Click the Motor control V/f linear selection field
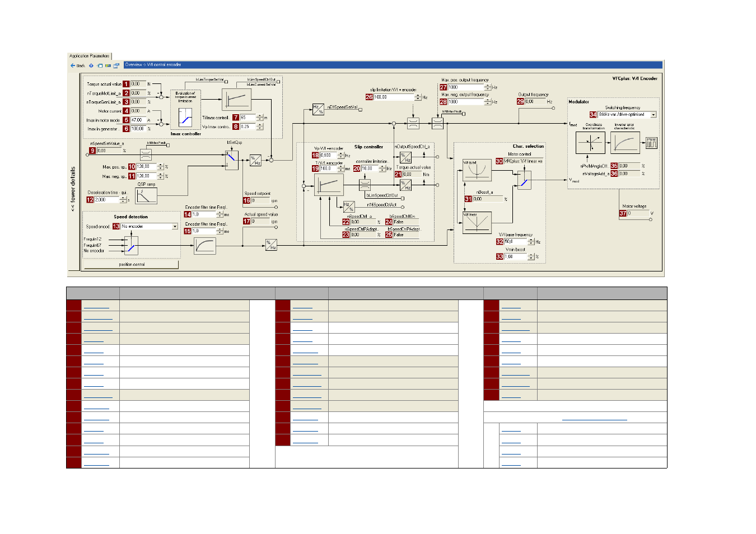Viewport: 756px width, 534px height. click(x=524, y=161)
